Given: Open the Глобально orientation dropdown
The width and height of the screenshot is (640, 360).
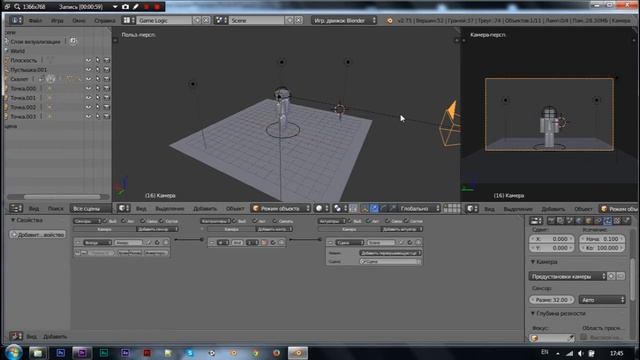Looking at the screenshot, I should [420, 209].
